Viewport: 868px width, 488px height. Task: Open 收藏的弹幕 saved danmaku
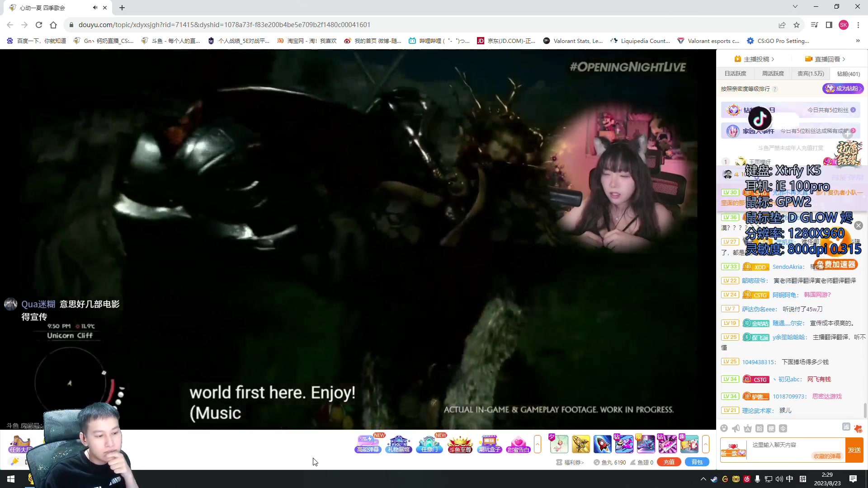pyautogui.click(x=827, y=456)
